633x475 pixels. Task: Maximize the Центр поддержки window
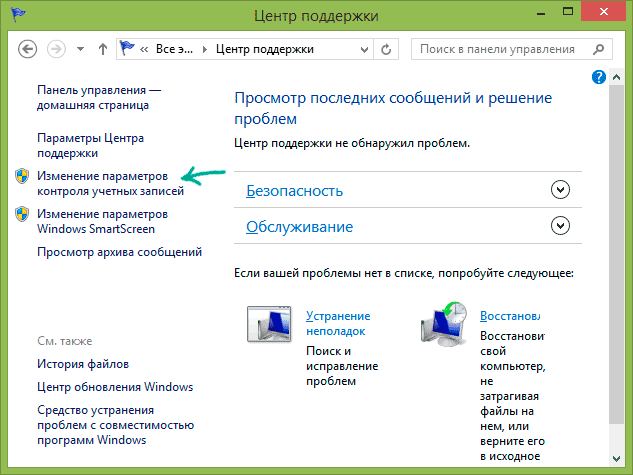click(568, 12)
